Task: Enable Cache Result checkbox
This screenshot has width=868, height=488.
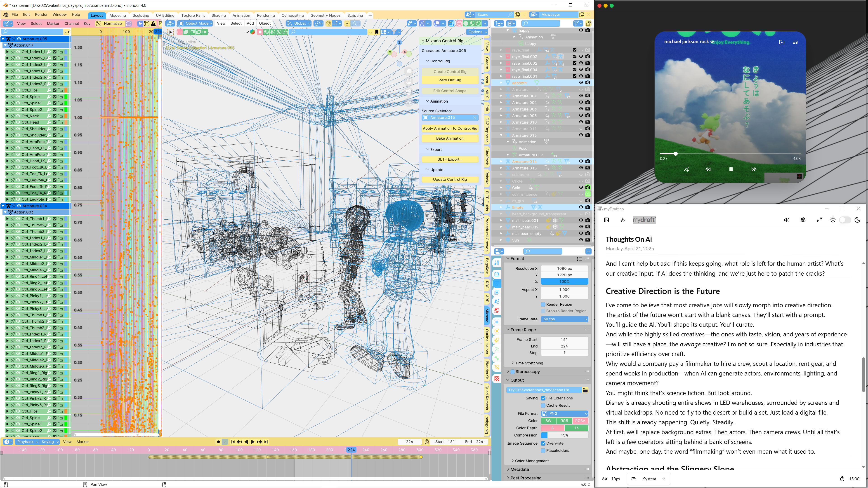Action: [x=543, y=405]
